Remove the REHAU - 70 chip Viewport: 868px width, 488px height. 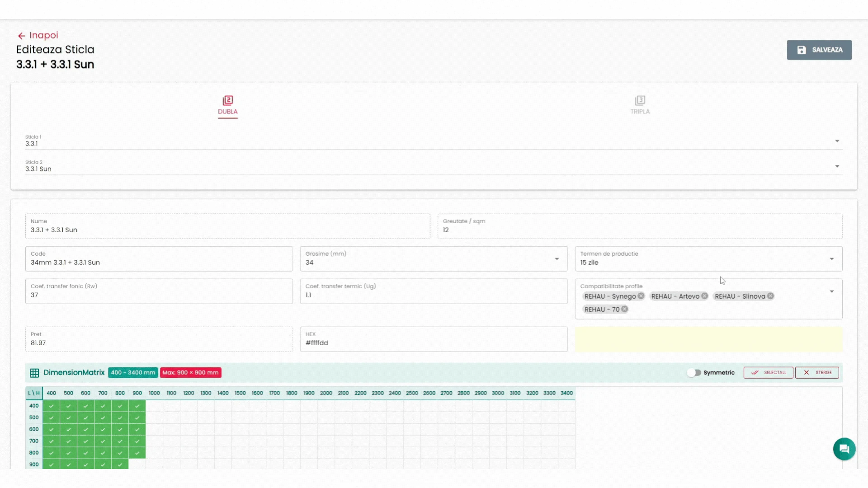(624, 309)
